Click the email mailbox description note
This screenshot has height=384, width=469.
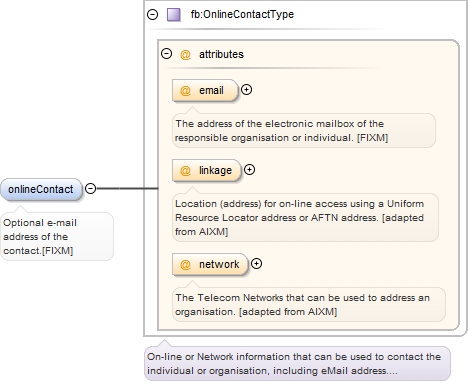pyautogui.click(x=304, y=131)
